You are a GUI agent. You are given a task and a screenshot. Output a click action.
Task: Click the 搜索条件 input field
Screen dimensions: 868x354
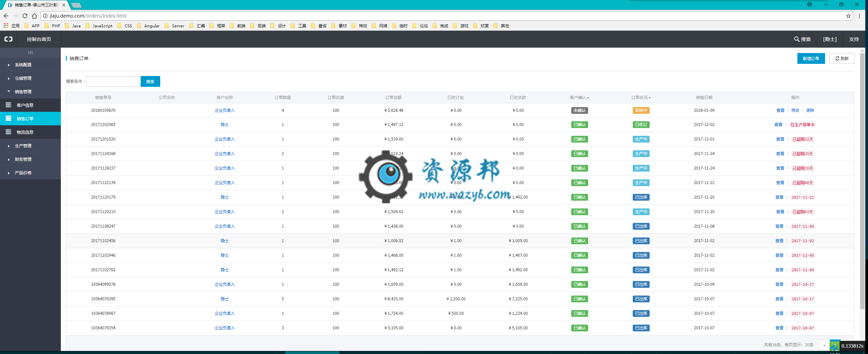(113, 81)
